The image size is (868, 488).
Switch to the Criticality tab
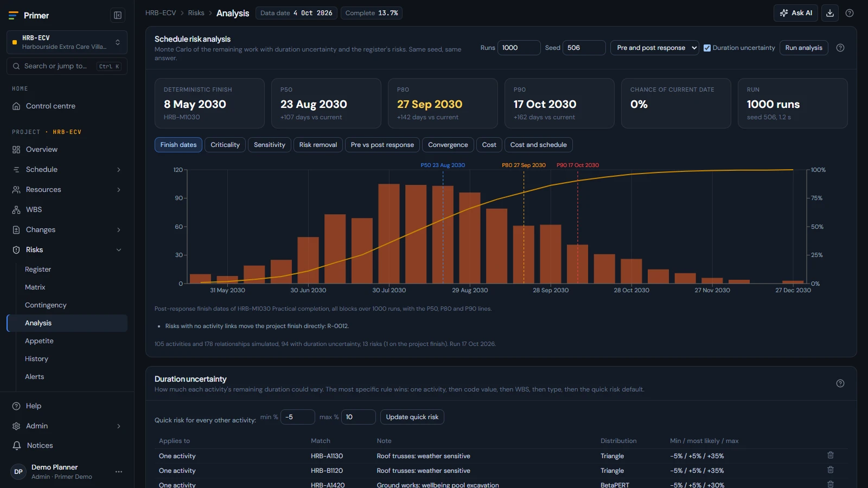coord(225,145)
